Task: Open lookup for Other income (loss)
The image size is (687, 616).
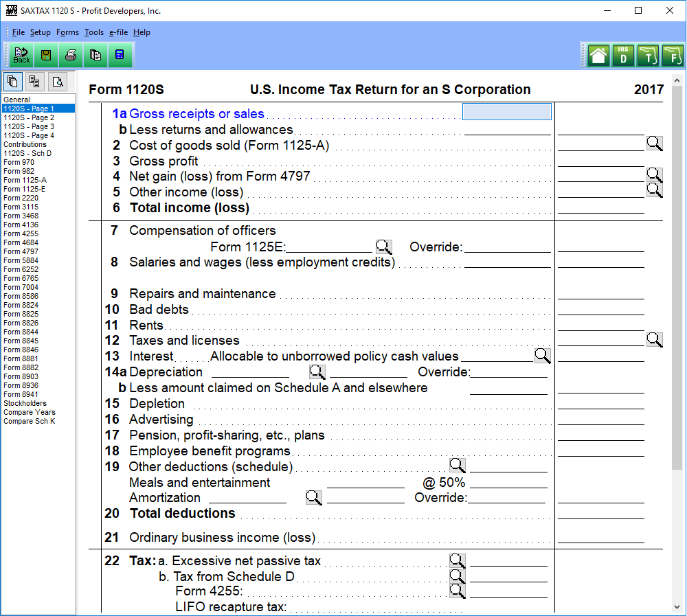Action: point(654,190)
